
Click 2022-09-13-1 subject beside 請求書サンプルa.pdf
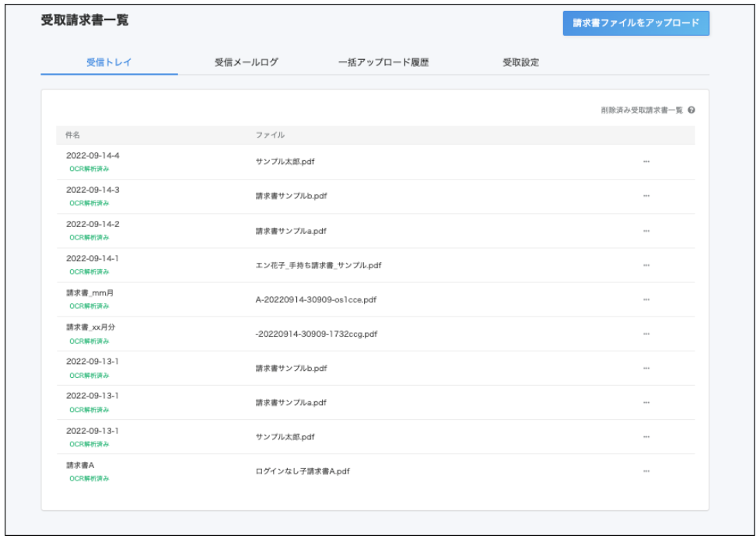point(92,395)
